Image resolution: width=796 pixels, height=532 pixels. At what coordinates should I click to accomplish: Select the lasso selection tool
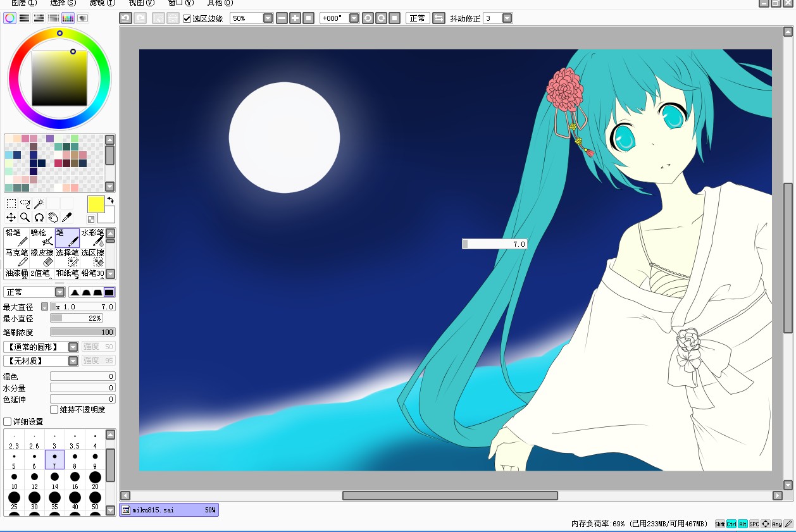tap(25, 204)
